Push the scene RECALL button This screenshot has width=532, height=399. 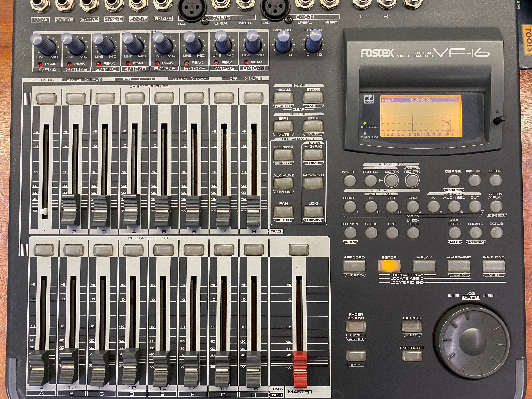[x=283, y=98]
